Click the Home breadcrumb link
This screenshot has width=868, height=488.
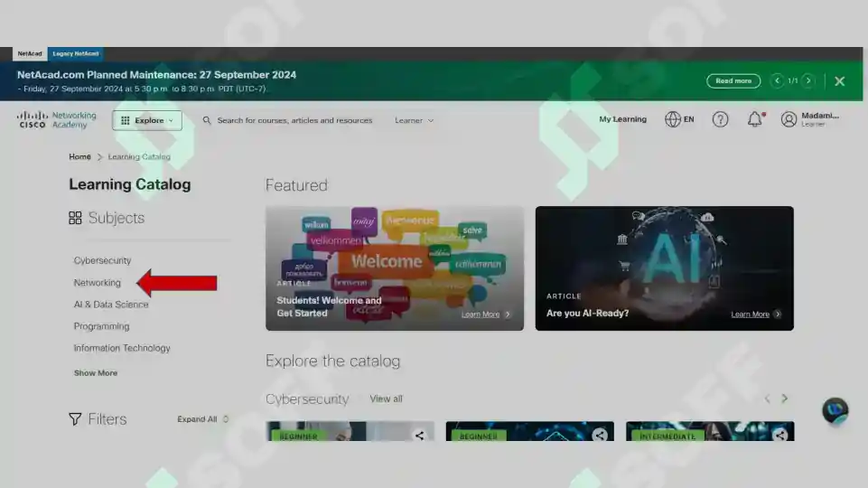click(79, 156)
